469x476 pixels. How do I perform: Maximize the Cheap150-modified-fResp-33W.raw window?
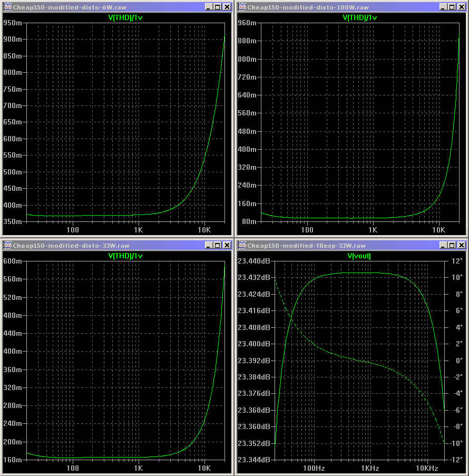[452, 245]
